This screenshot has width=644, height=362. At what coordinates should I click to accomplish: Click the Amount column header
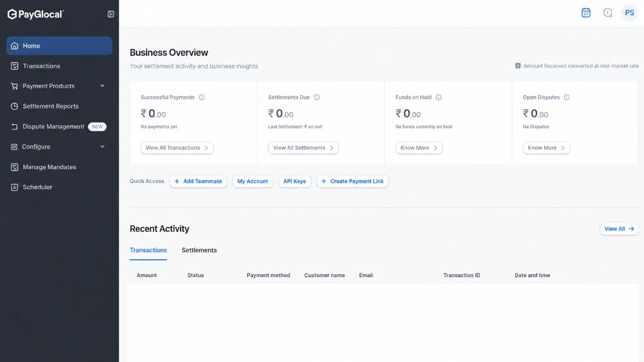[x=147, y=275]
